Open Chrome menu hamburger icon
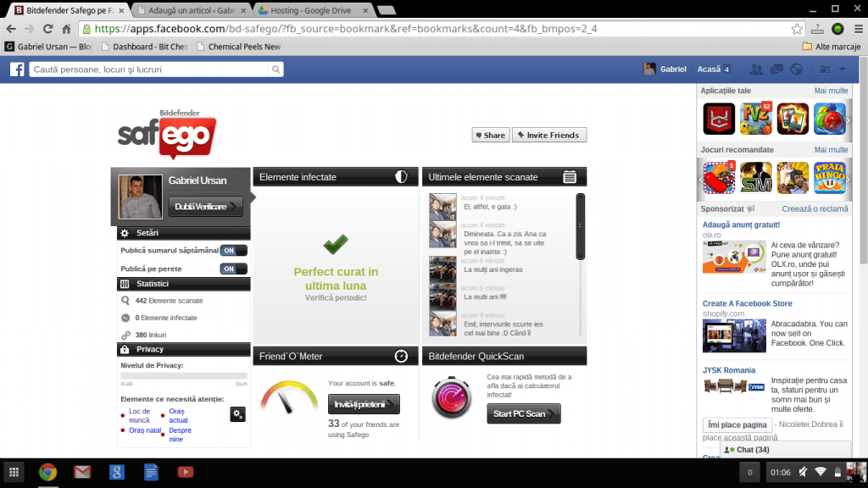The image size is (868, 488). tap(859, 29)
